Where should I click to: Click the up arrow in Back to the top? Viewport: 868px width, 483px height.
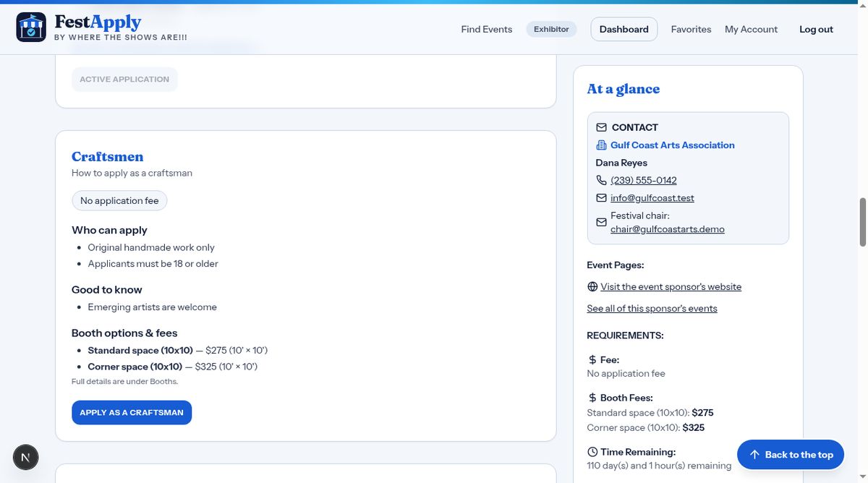(754, 455)
